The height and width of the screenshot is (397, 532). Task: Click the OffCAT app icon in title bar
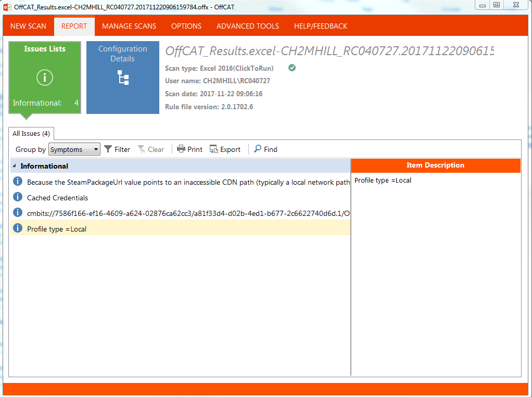pos(7,7)
